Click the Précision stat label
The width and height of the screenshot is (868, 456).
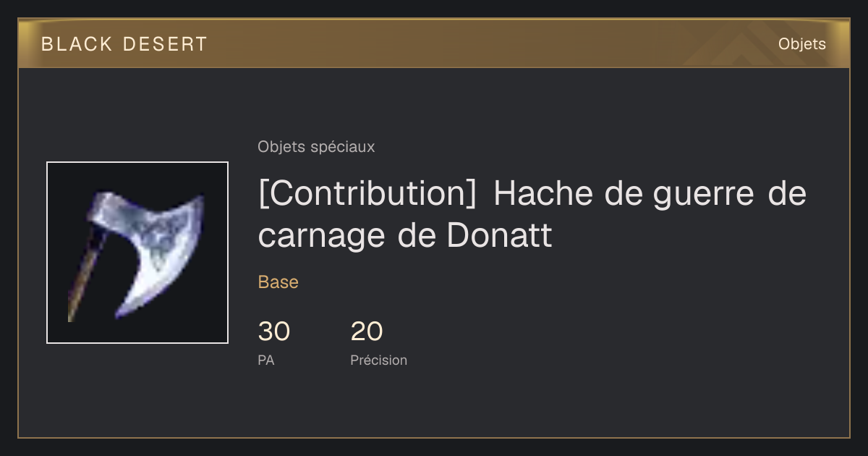click(x=379, y=360)
